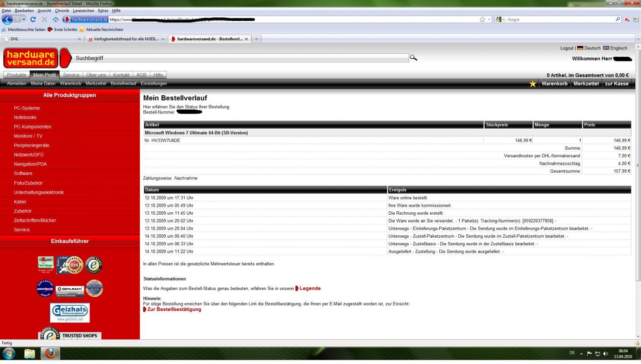This screenshot has width=641, height=364.
Task: Close the hardwareversand.de tab
Action: coord(246,39)
